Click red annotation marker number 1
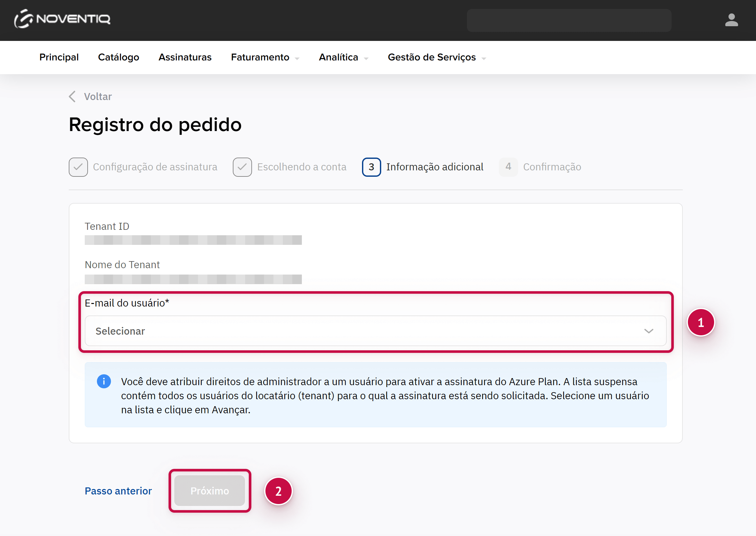756x536 pixels. tap(700, 322)
